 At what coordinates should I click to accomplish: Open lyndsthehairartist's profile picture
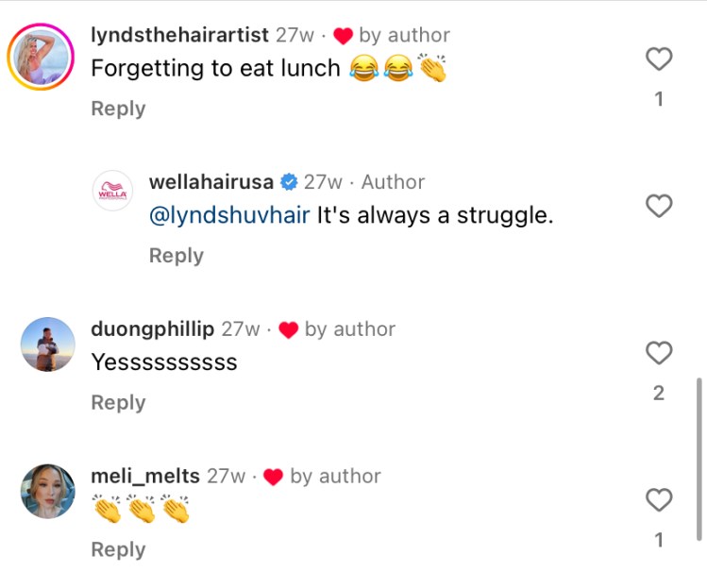point(41,58)
